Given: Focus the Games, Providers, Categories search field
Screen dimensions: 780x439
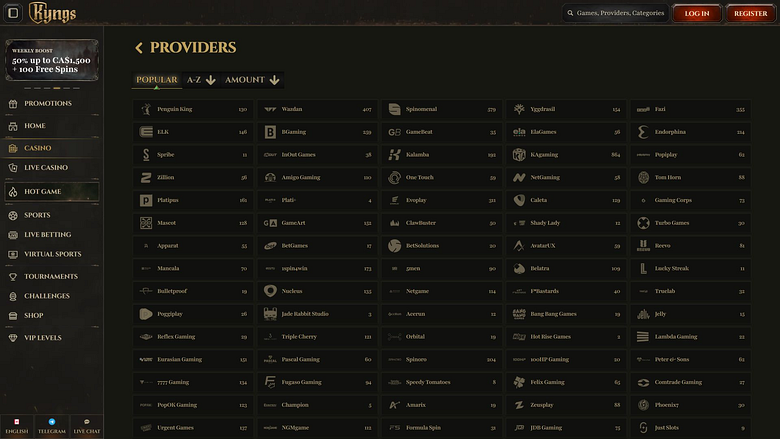Looking at the screenshot, I should click(x=616, y=13).
